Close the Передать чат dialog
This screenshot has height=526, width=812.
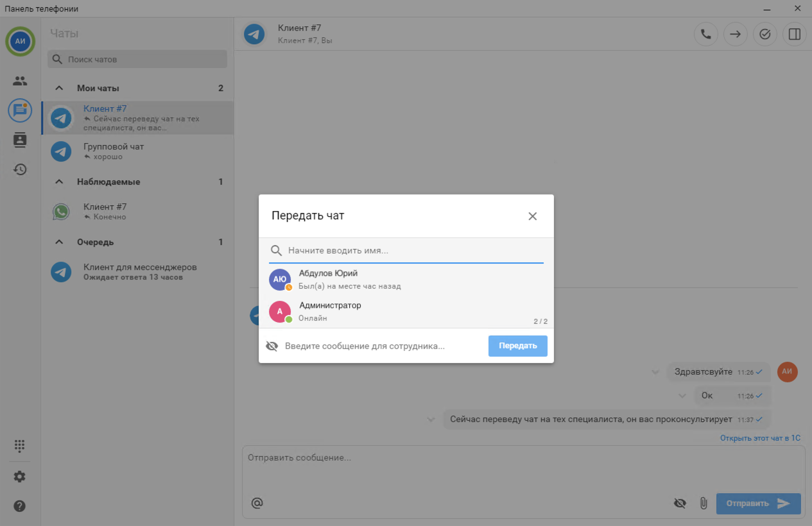coord(532,216)
